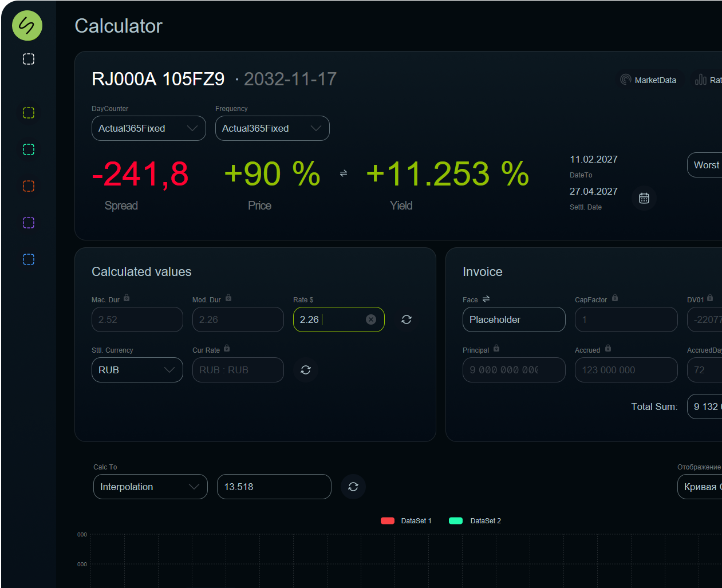Refresh the Cur Rate value

click(306, 370)
